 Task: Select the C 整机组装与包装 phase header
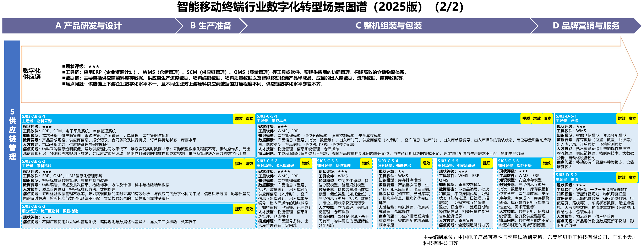click(x=388, y=26)
